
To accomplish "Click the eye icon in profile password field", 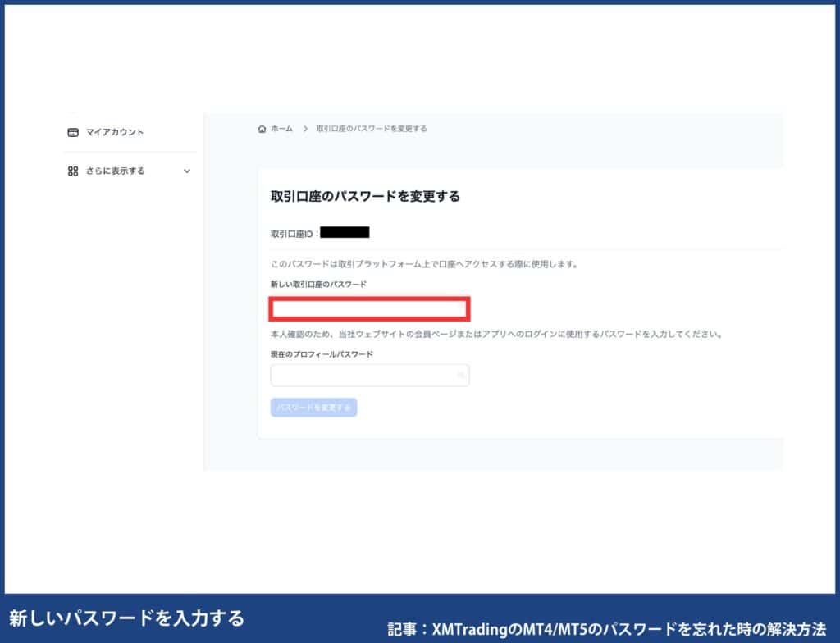I will (460, 375).
